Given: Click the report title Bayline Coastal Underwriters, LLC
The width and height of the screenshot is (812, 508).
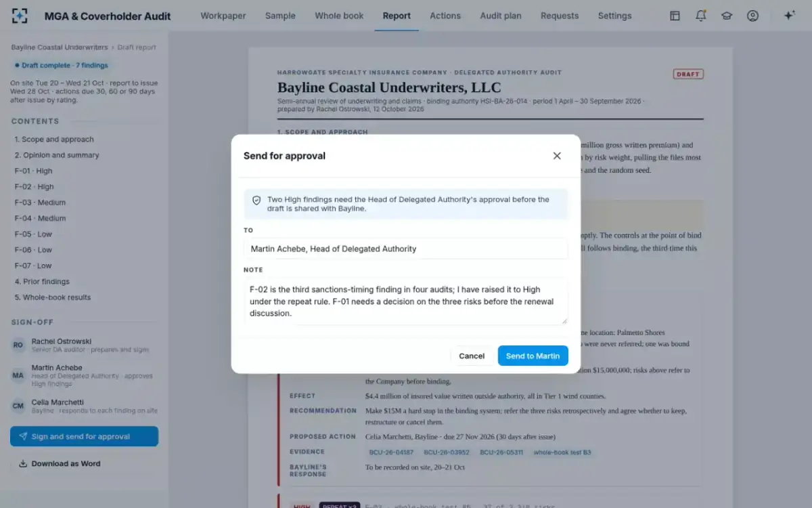Looking at the screenshot, I should click(389, 87).
